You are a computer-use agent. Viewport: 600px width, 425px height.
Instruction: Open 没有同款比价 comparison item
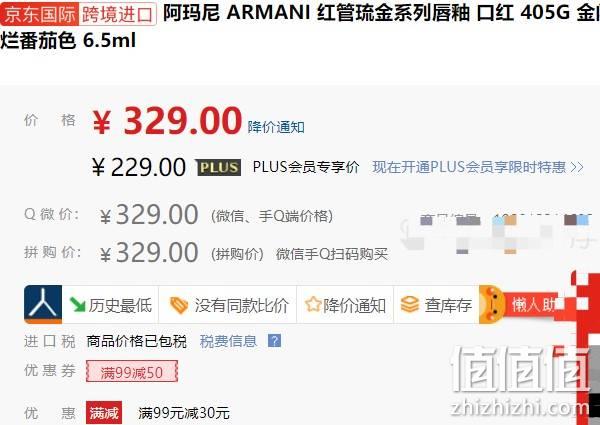coord(228,305)
